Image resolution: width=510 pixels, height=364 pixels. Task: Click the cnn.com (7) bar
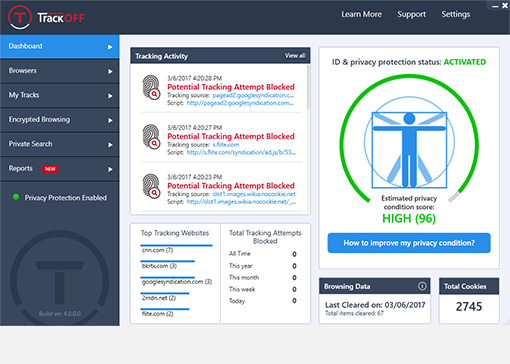coord(176,246)
